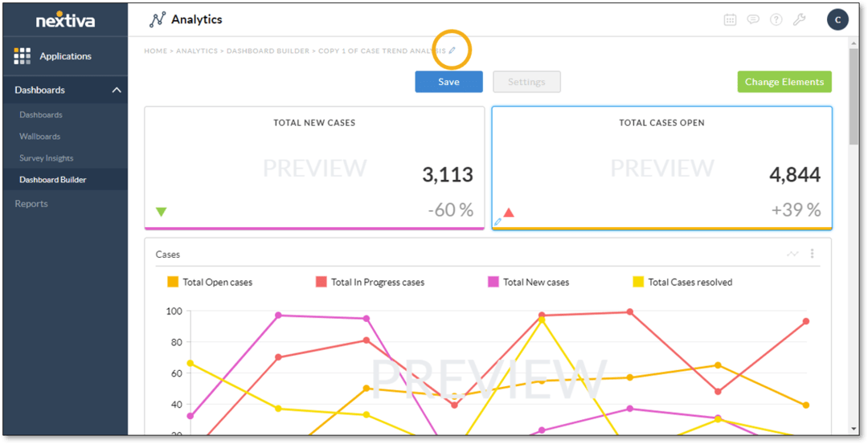868x444 pixels.
Task: Toggle Total In Progress cases legend series
Action: 370,282
